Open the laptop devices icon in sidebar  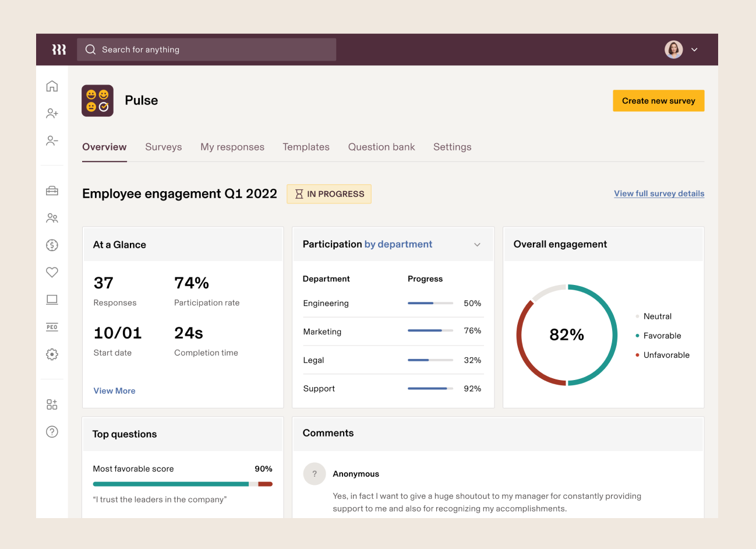[x=52, y=300]
